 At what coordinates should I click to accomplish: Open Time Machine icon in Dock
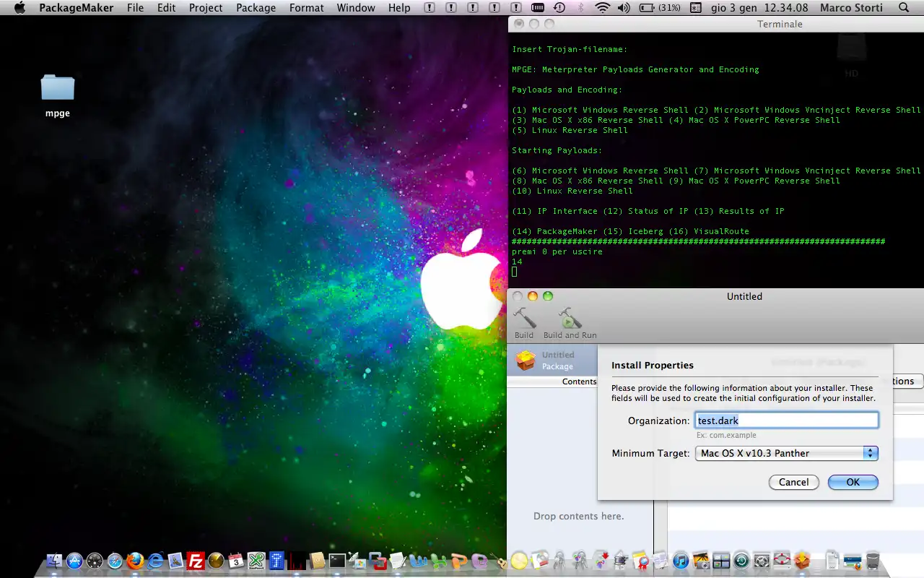[741, 560]
